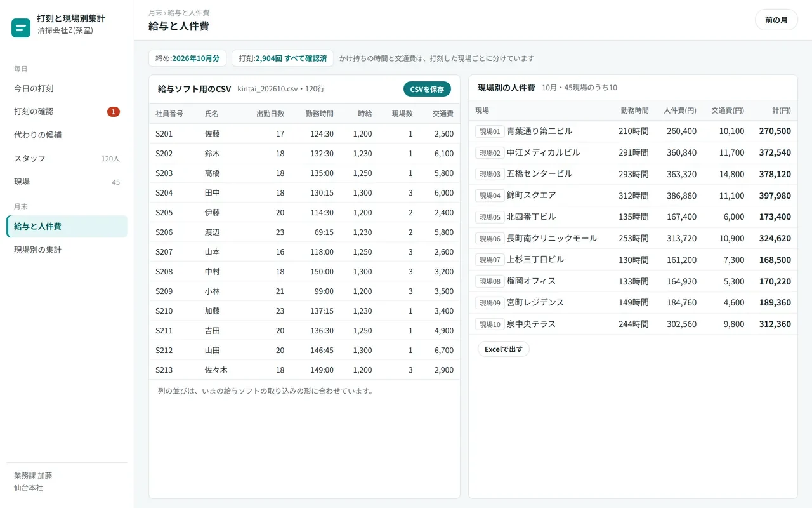The image size is (812, 508).
Task: Click the 前の月 button
Action: [x=776, y=20]
